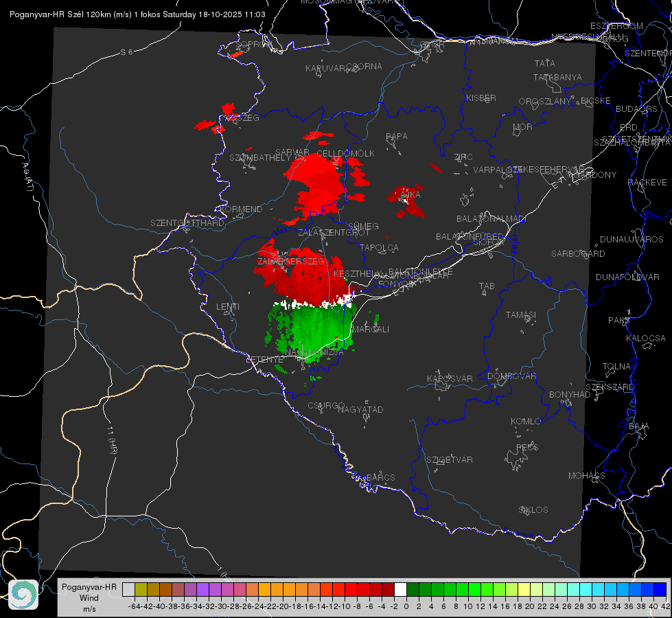Click the SIÓFOK city label
The height and width of the screenshot is (618, 672).
[x=489, y=242]
